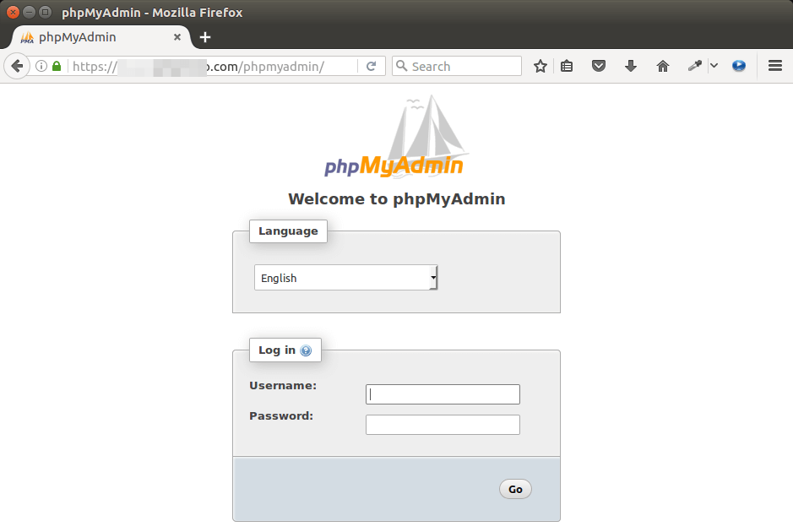Click the green padlock security icon
The image size is (793, 532).
coord(56,65)
